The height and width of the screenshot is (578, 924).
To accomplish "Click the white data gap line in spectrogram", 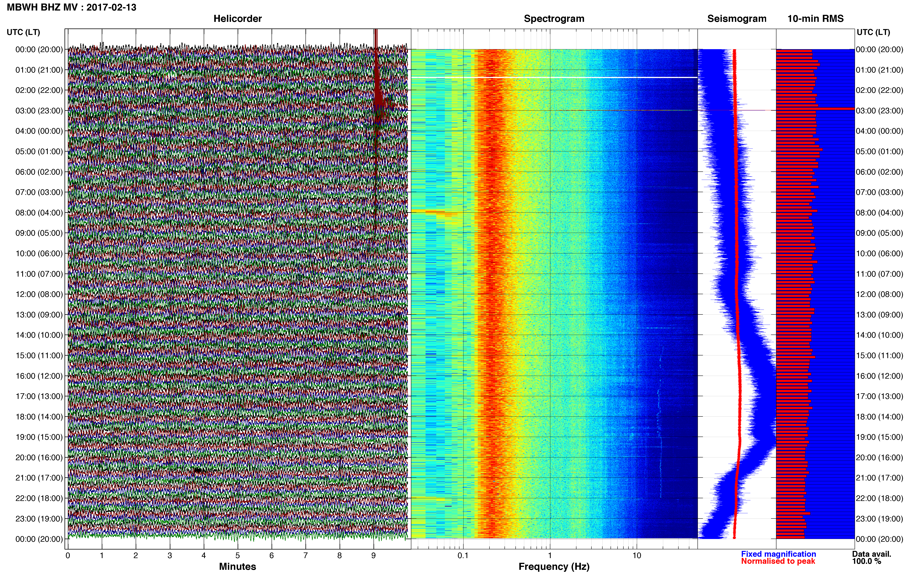I will (x=554, y=77).
